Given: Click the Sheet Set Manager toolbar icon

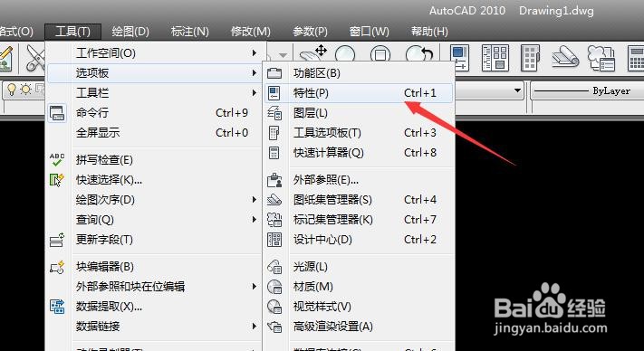Looking at the screenshot, I should 565,57.
